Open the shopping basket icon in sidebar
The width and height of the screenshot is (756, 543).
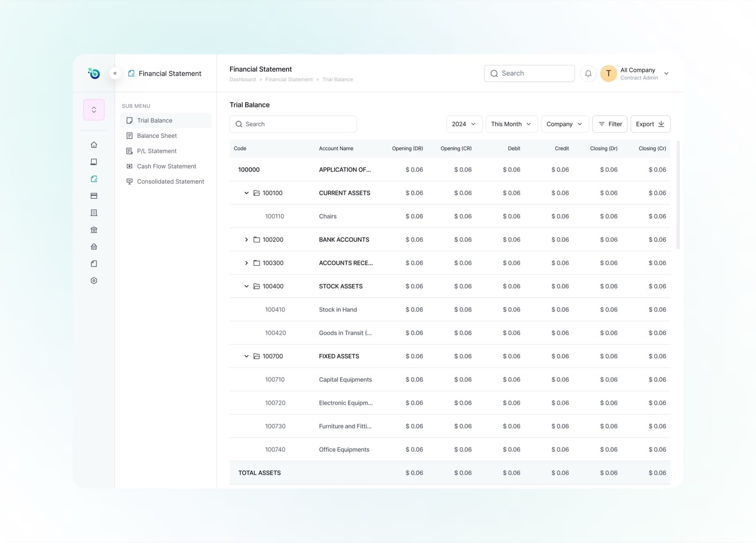pyautogui.click(x=94, y=247)
